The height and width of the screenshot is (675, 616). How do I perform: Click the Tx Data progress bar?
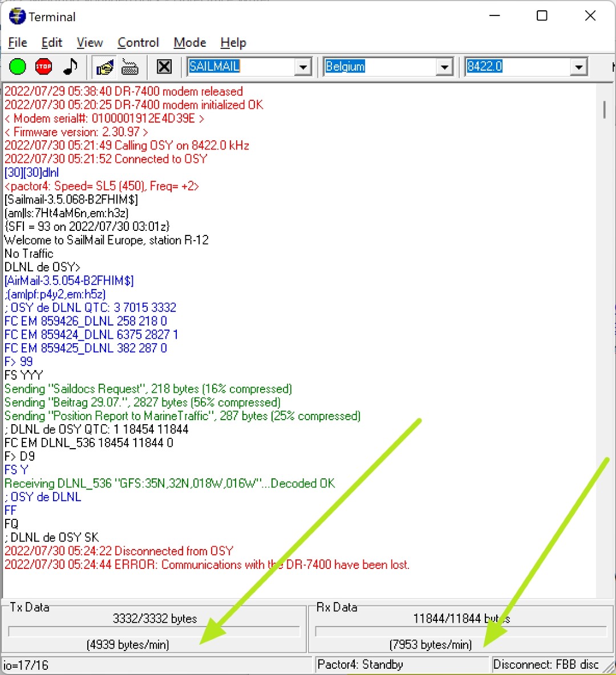[154, 632]
